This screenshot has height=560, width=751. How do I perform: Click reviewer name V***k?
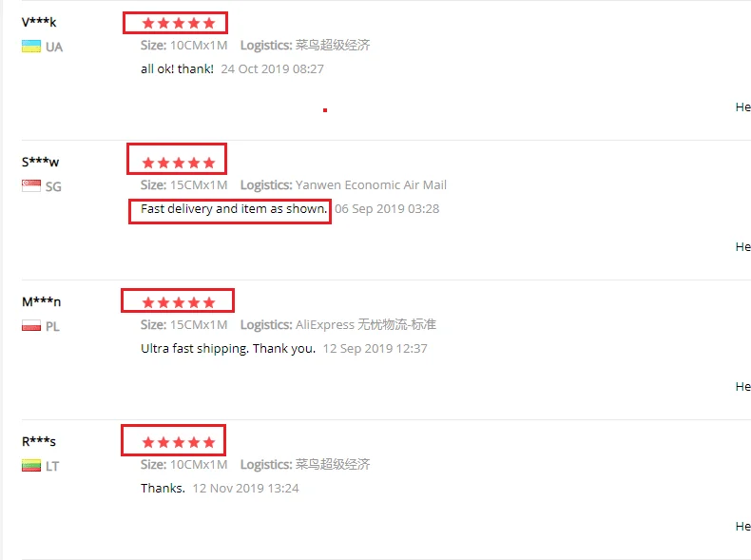[39, 22]
